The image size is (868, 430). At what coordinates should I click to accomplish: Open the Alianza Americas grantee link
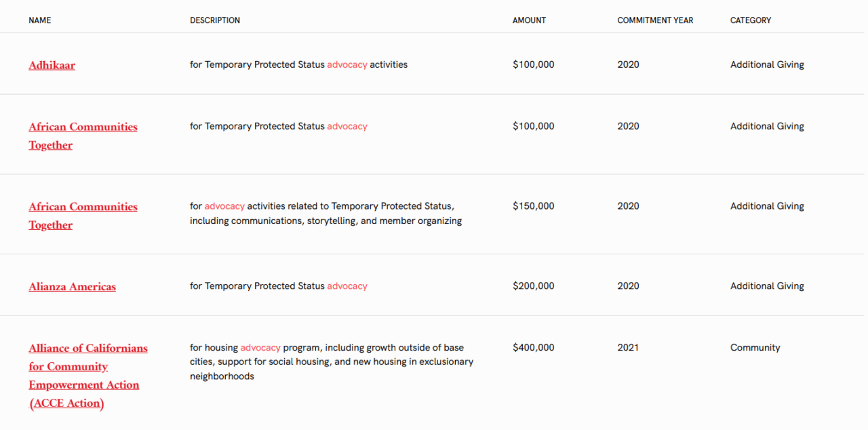coord(72,287)
